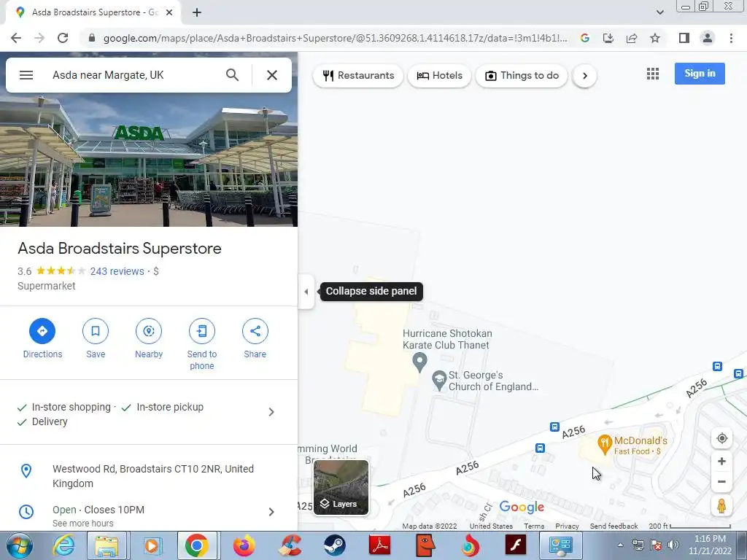Screen dimensions: 747x560
Task: Open a new browser tab
Action: [x=197, y=13]
